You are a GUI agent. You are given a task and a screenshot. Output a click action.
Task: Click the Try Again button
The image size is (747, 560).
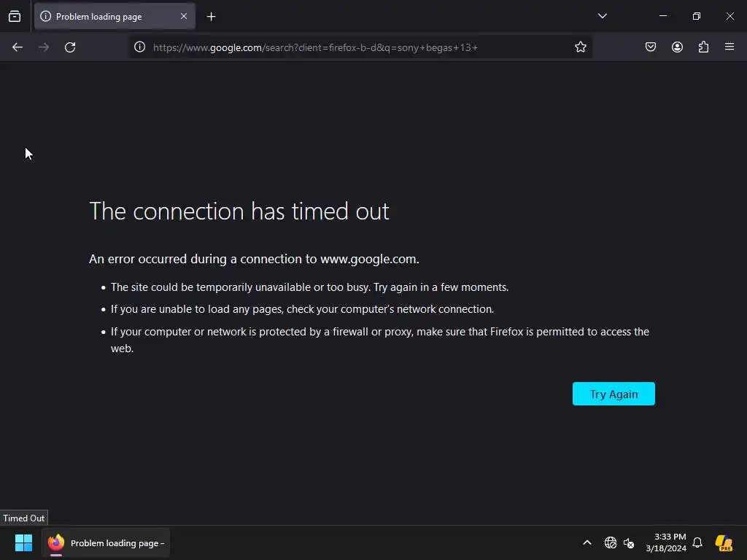pos(614,394)
